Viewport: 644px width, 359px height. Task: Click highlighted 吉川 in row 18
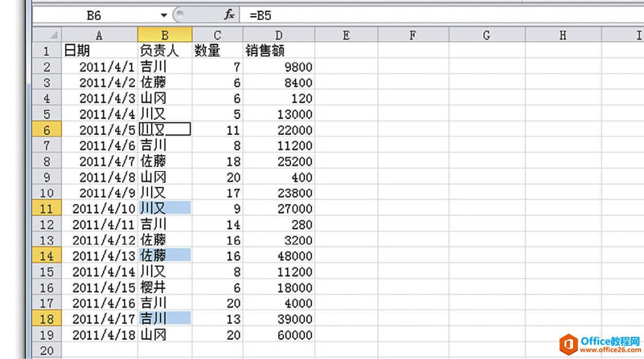pyautogui.click(x=165, y=319)
